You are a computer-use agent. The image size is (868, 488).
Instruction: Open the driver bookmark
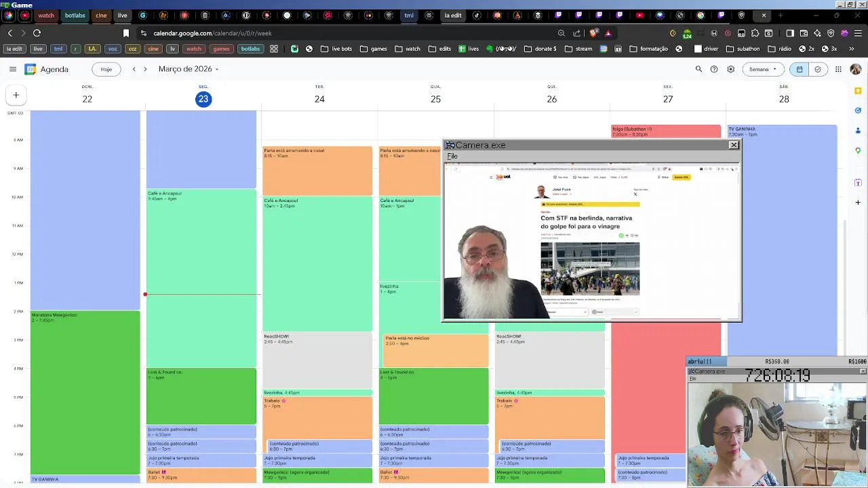(x=706, y=49)
